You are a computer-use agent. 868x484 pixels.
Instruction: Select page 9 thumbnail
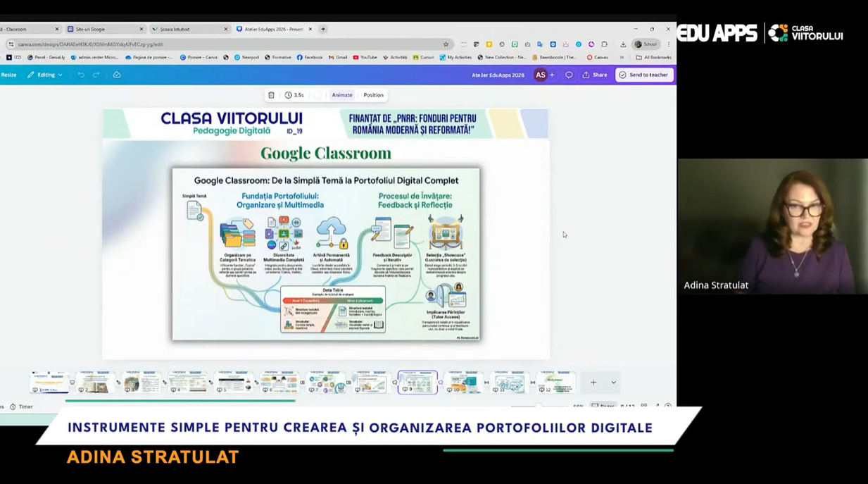point(417,382)
